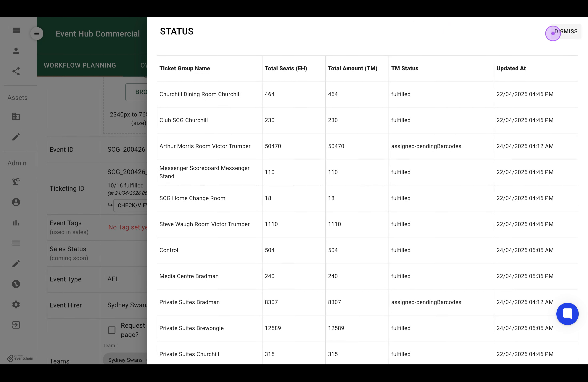Dismiss the Status panel
The image size is (588, 382).
pyautogui.click(x=566, y=32)
